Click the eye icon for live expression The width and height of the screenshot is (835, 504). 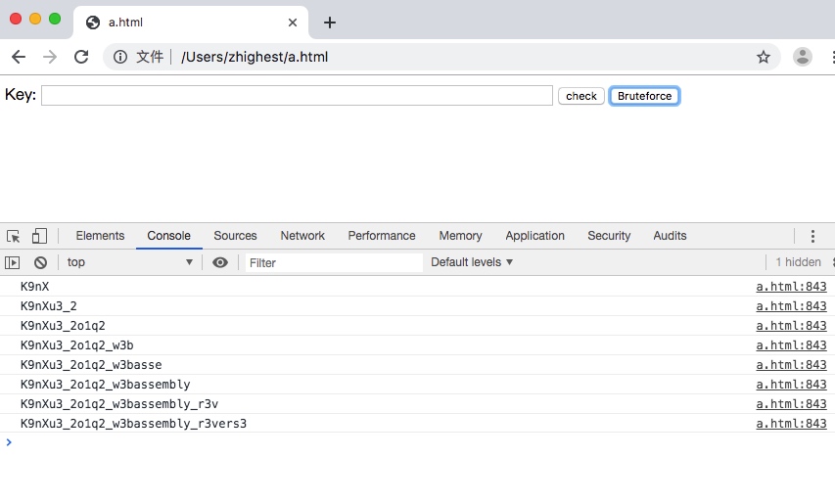point(220,262)
